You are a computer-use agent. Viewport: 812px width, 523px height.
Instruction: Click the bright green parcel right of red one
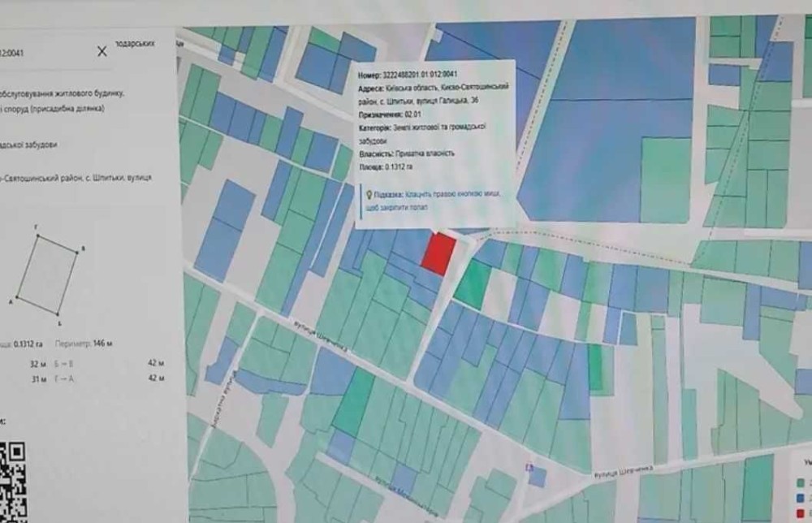[x=473, y=285]
